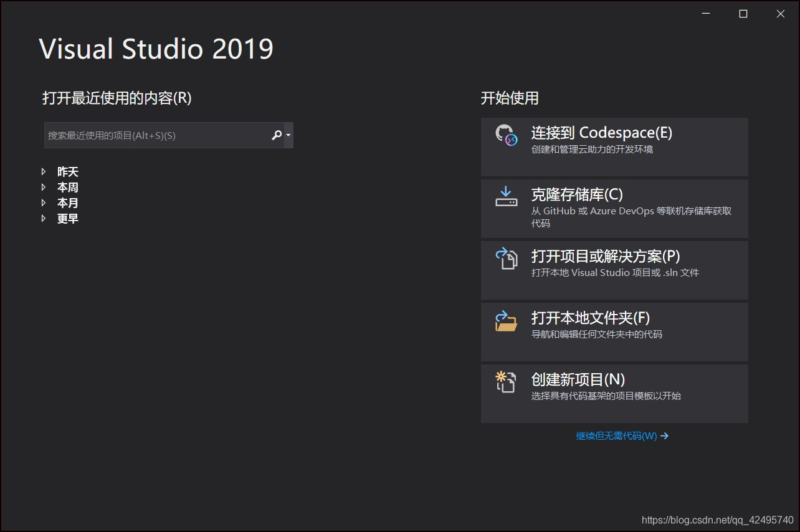This screenshot has height=532, width=800.
Task: Open 连接到 Codespace(E)
Action: click(x=602, y=133)
